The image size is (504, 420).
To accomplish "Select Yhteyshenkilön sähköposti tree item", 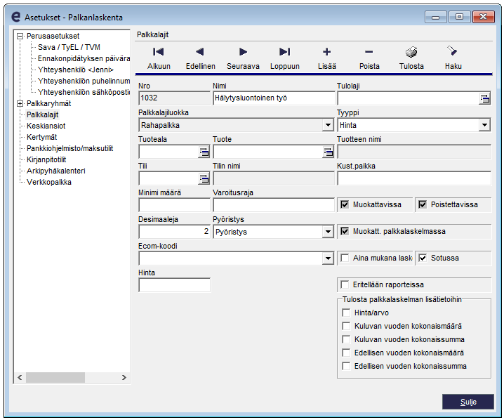I will pyautogui.click(x=84, y=92).
